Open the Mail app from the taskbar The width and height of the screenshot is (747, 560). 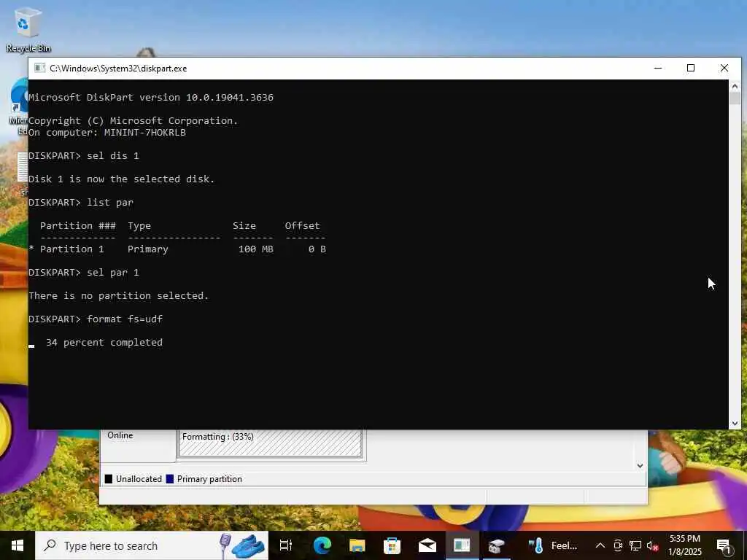coord(427,545)
